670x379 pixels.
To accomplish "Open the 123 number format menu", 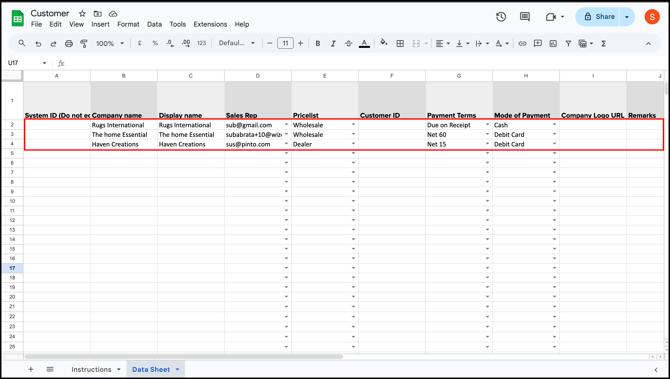I will pyautogui.click(x=202, y=44).
